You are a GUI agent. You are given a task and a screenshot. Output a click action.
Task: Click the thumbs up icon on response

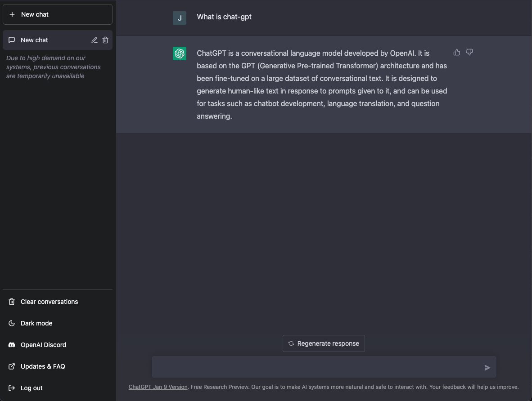click(x=457, y=53)
